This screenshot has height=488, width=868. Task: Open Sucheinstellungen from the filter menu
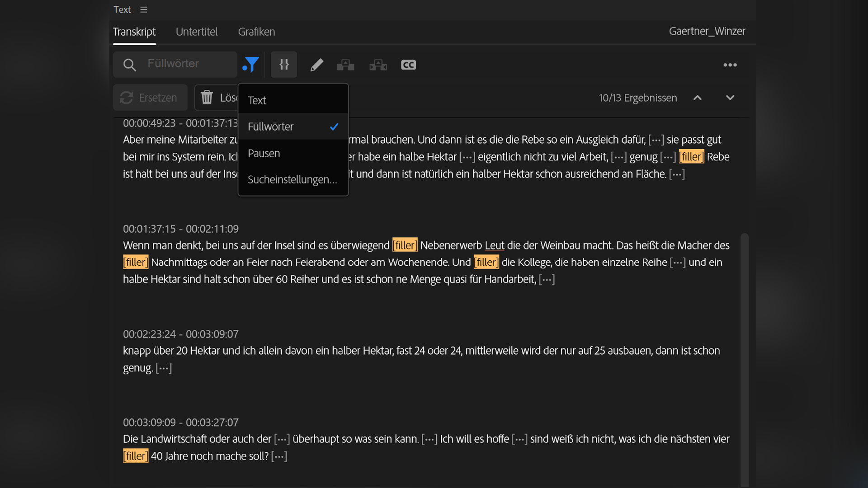292,179
